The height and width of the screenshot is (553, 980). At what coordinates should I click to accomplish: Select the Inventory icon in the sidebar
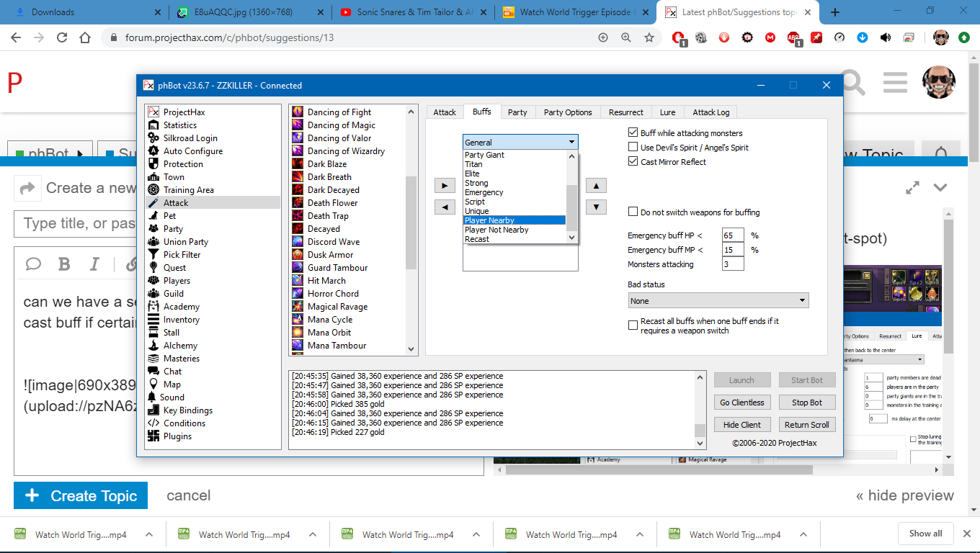153,320
